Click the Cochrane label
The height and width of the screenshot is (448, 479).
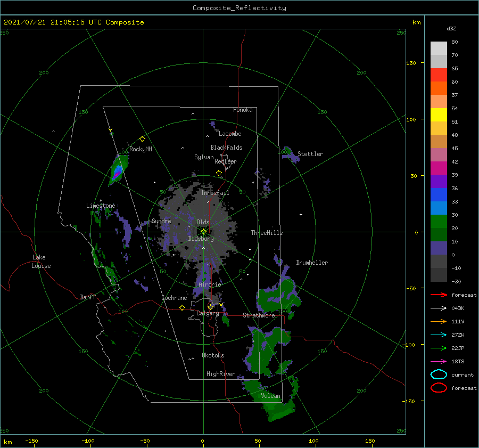(x=174, y=298)
